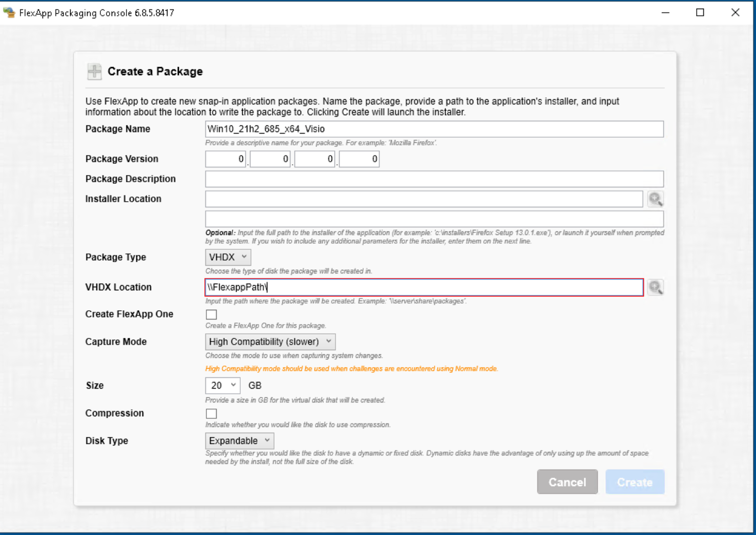Click the Capture Mode label
Screen dimensions: 756x535
[116, 341]
